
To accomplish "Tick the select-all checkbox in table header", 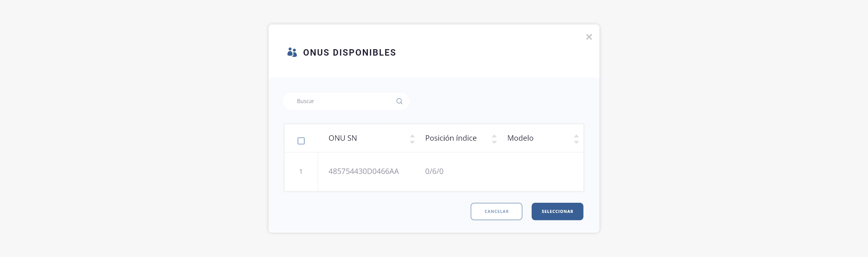I will pos(301,141).
